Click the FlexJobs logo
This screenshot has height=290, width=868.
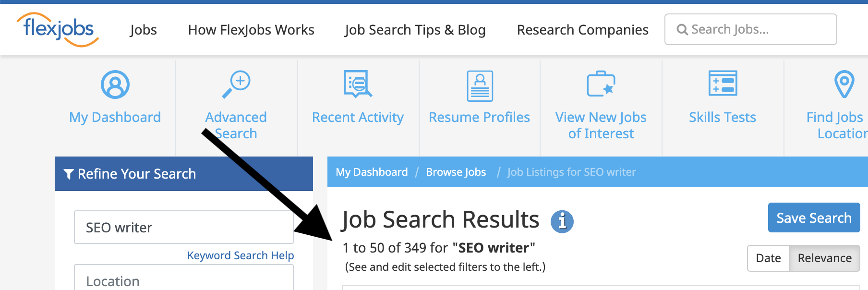point(58,29)
